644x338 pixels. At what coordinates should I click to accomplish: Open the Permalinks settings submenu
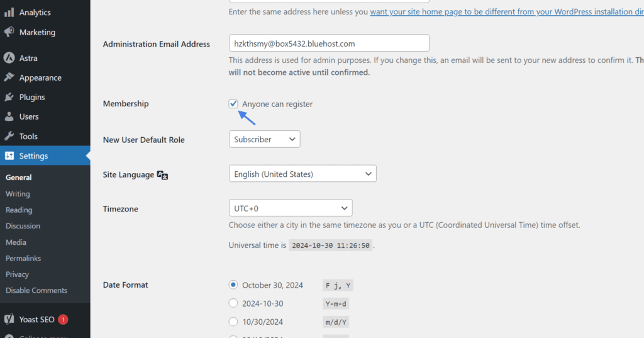[x=23, y=258]
